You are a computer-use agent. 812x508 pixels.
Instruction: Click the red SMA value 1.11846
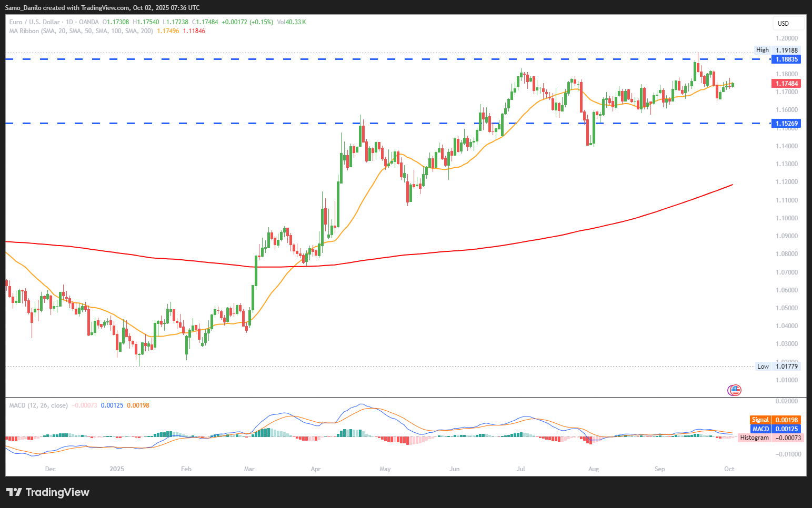tap(194, 31)
